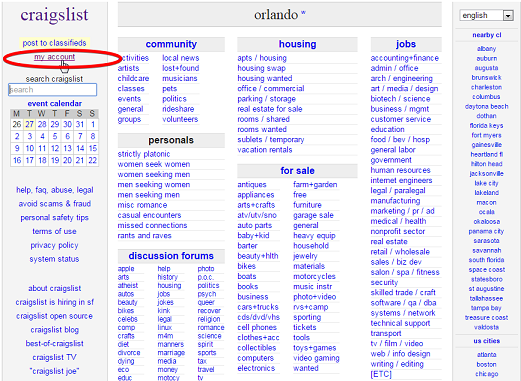This screenshot has height=381, width=521.
Task: Focus the search craigslist input field
Action: [52, 90]
